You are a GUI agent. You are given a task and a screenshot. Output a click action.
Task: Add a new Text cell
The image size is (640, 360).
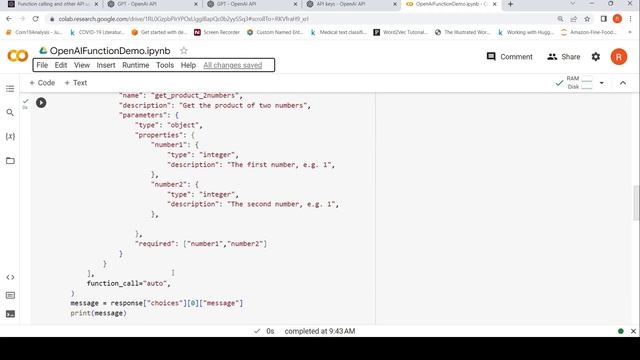pos(76,83)
